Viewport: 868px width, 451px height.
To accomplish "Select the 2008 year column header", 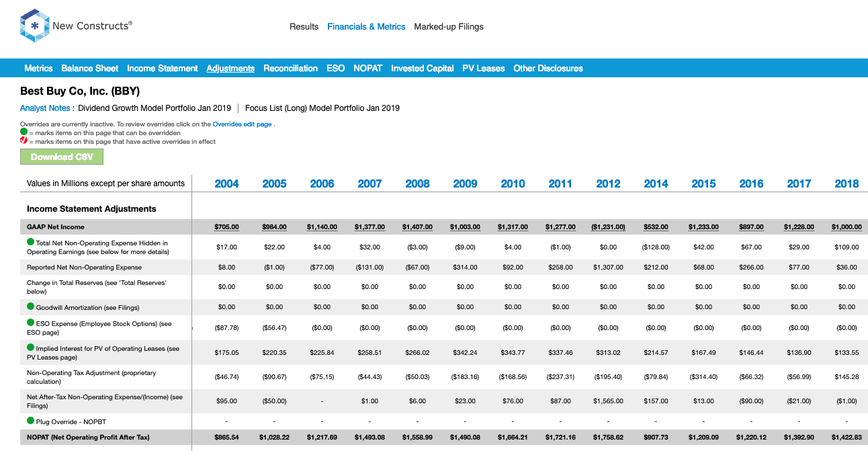I will coord(417,183).
